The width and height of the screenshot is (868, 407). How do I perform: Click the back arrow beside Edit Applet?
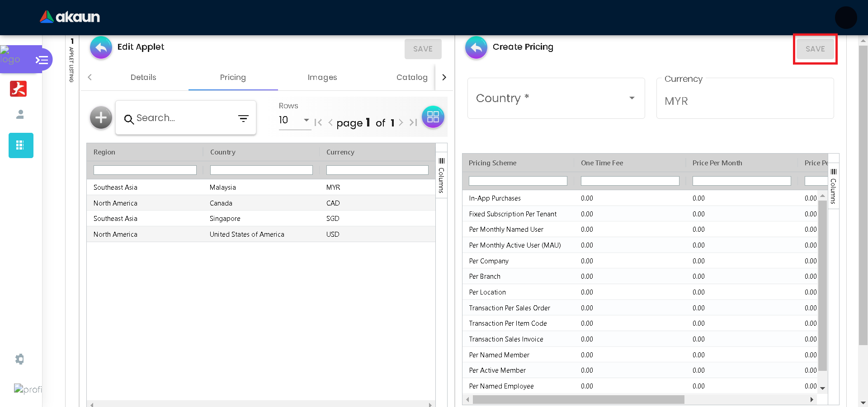tap(101, 48)
